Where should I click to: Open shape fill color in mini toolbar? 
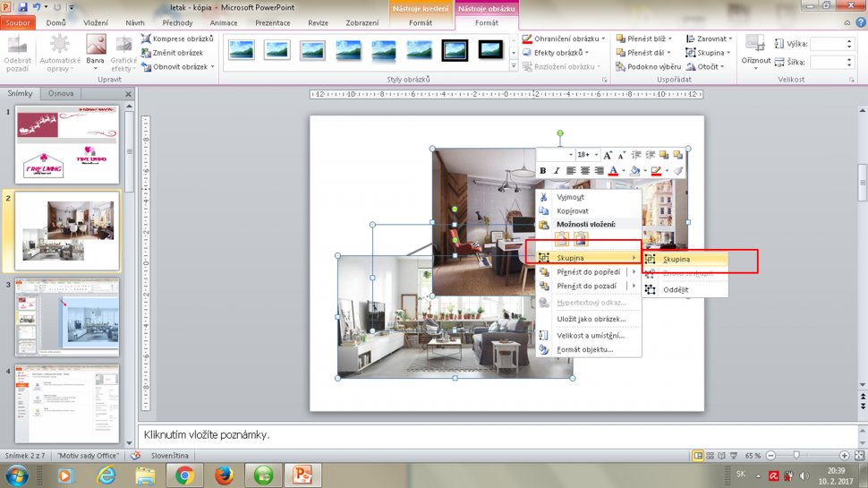click(635, 171)
